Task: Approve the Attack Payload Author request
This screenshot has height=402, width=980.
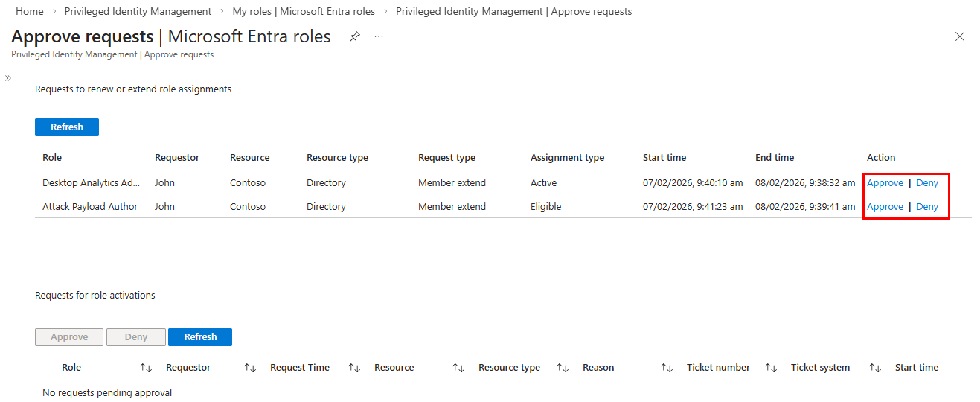Action: point(885,207)
